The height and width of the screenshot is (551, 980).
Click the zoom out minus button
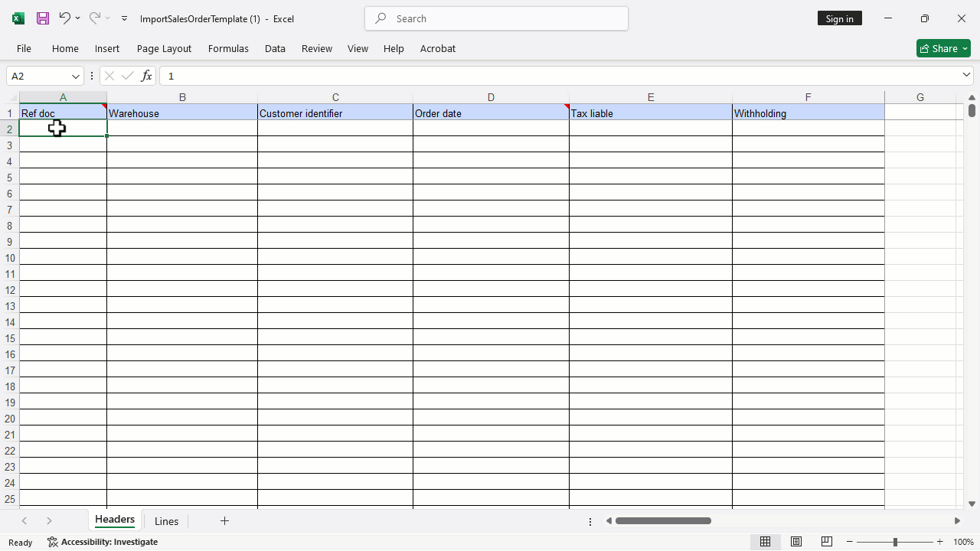[x=849, y=542]
